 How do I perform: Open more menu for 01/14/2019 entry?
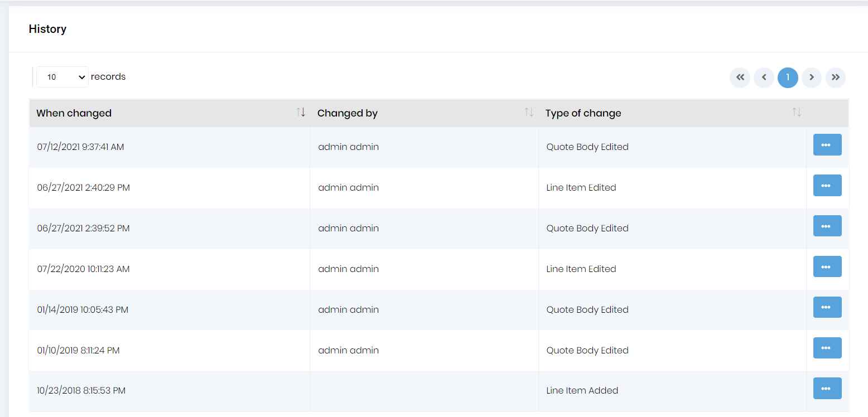827,308
